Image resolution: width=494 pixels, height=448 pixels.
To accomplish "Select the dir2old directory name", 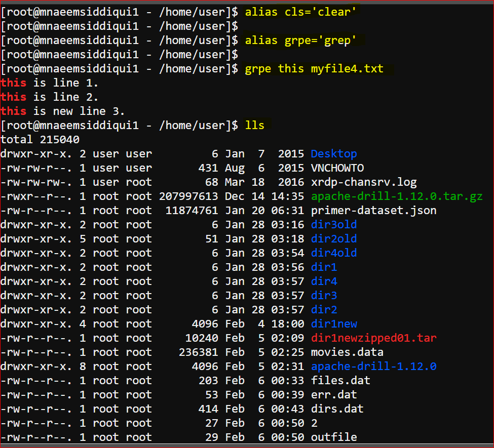I will tap(333, 238).
